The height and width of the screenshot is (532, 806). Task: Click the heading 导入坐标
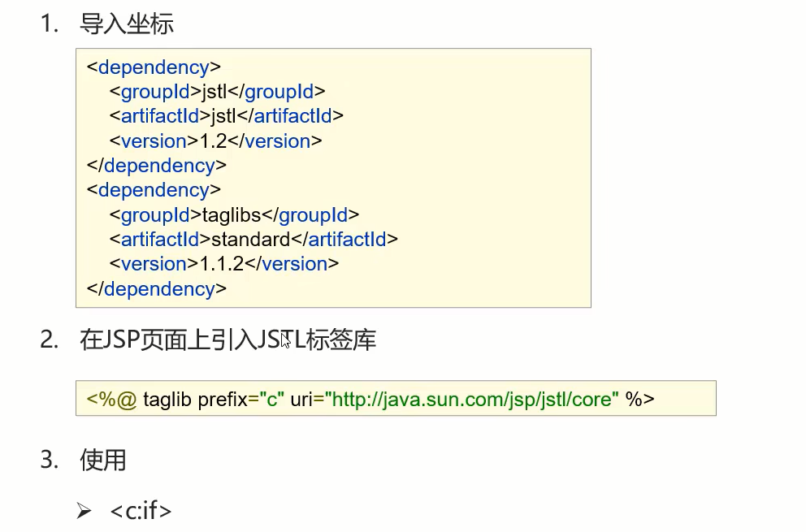click(127, 24)
